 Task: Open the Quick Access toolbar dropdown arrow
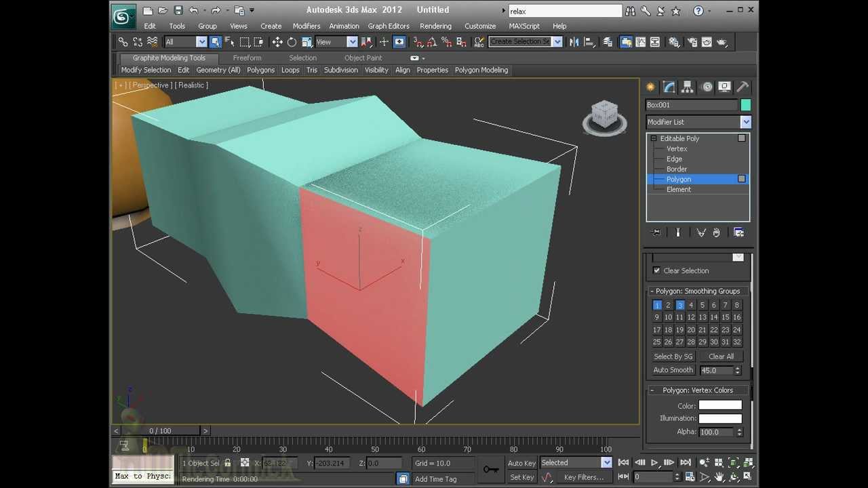252,10
